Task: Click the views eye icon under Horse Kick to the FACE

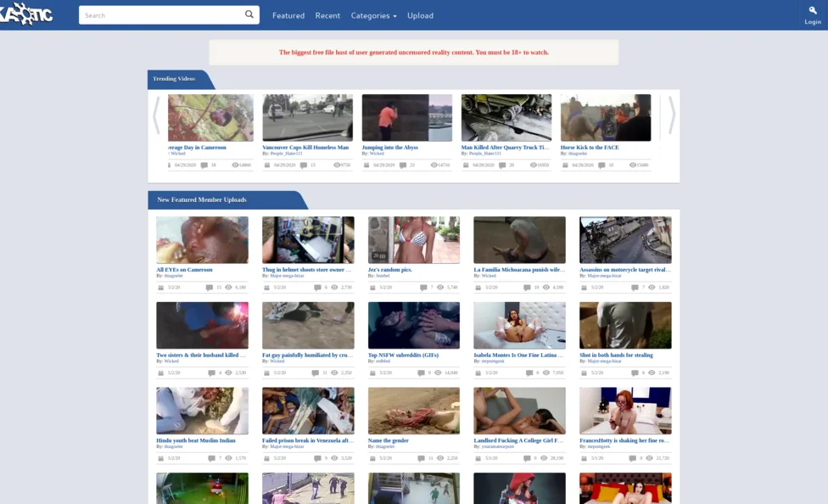Action: tap(633, 165)
